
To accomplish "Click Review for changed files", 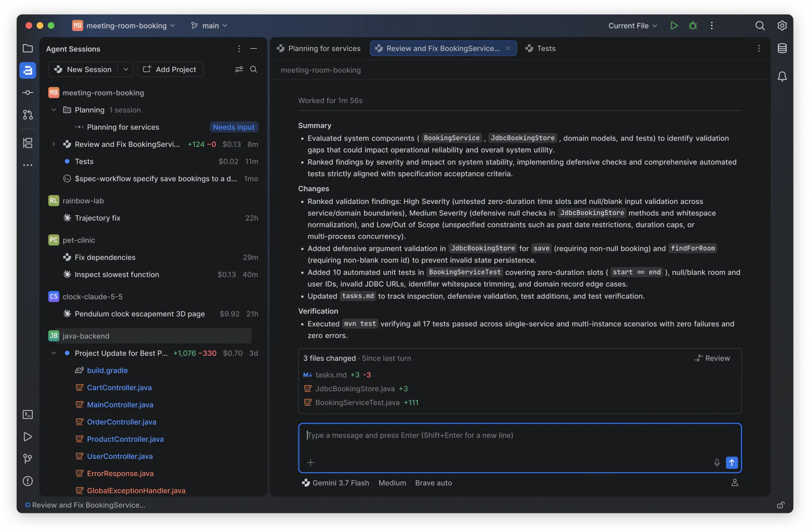I will point(712,358).
